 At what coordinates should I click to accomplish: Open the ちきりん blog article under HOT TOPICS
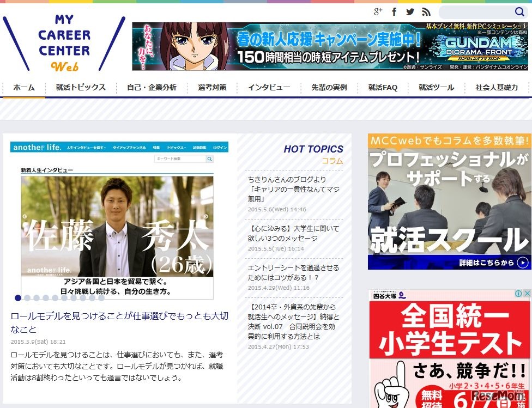click(x=293, y=188)
